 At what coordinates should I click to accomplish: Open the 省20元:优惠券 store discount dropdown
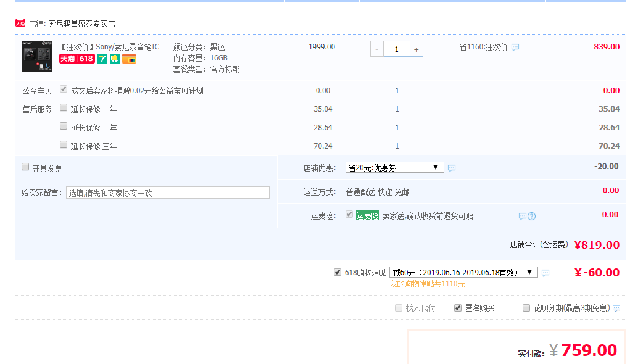(x=394, y=167)
